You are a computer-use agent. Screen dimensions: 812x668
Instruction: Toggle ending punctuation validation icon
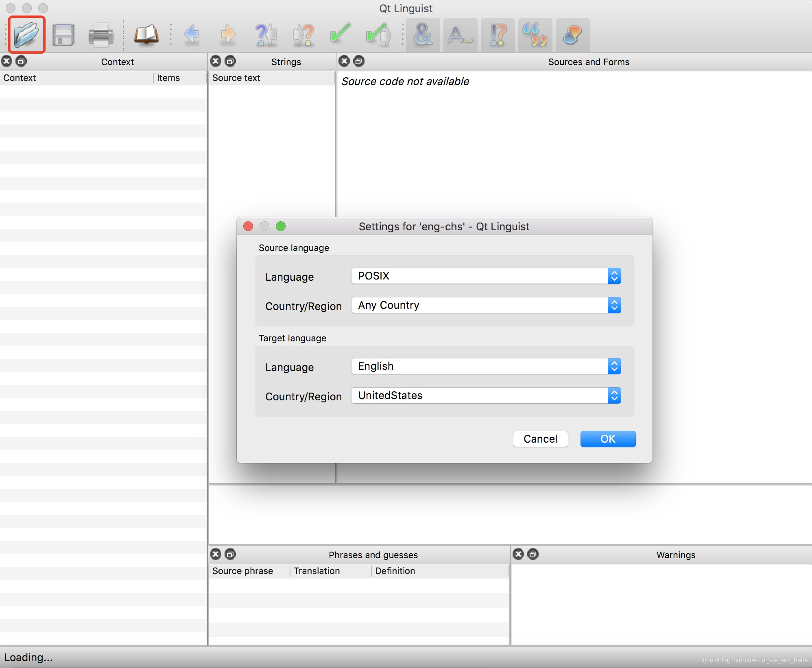click(x=498, y=35)
